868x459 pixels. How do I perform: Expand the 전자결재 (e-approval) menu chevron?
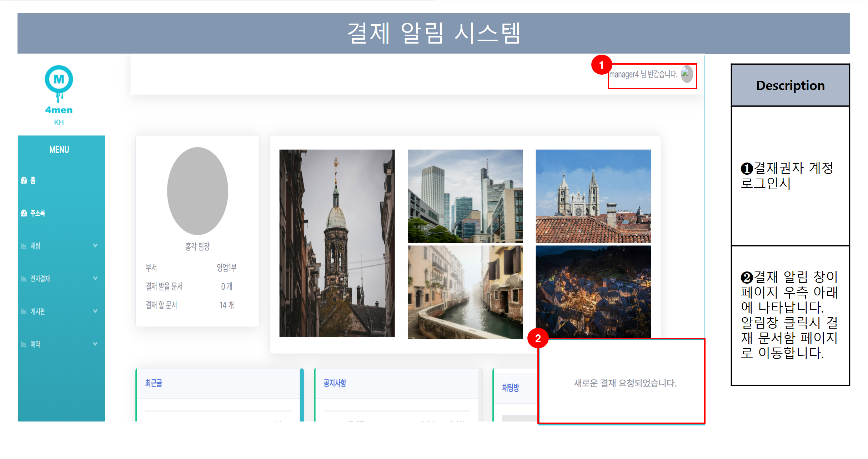pyautogui.click(x=95, y=278)
